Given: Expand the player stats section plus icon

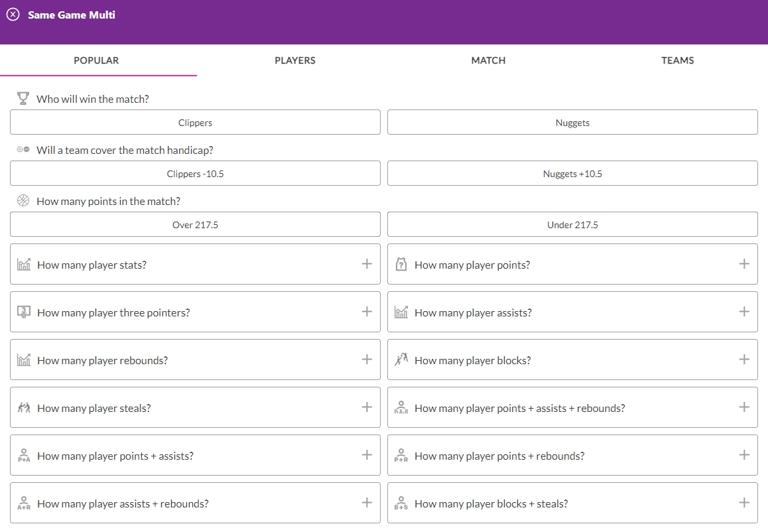Looking at the screenshot, I should 367,264.
